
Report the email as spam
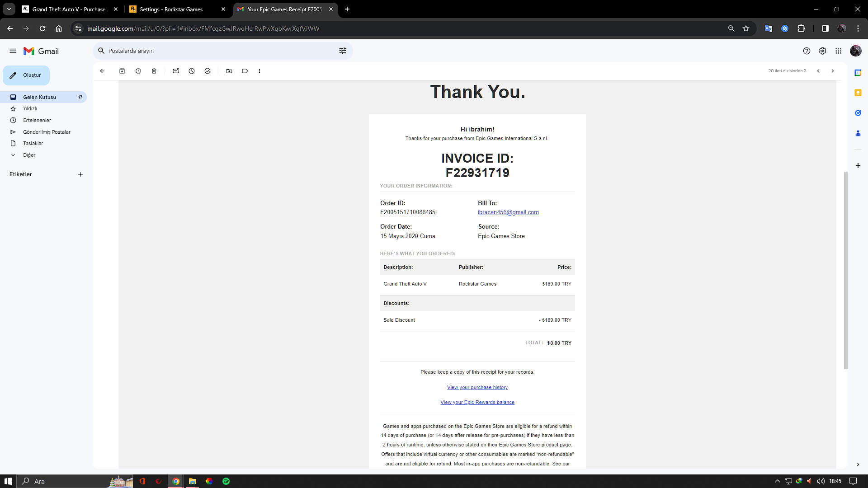click(x=138, y=71)
